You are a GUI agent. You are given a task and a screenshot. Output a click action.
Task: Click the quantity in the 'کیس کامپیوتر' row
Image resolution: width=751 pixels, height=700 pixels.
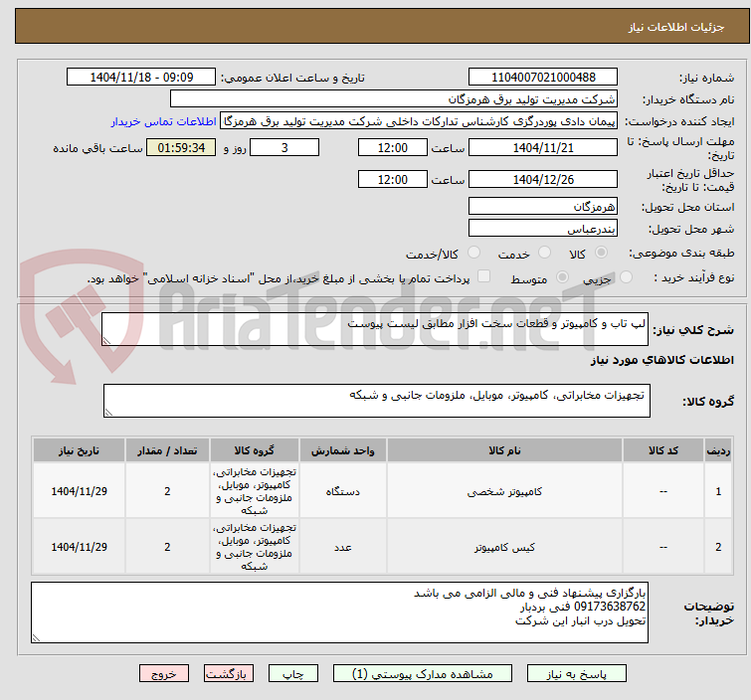tap(167, 547)
